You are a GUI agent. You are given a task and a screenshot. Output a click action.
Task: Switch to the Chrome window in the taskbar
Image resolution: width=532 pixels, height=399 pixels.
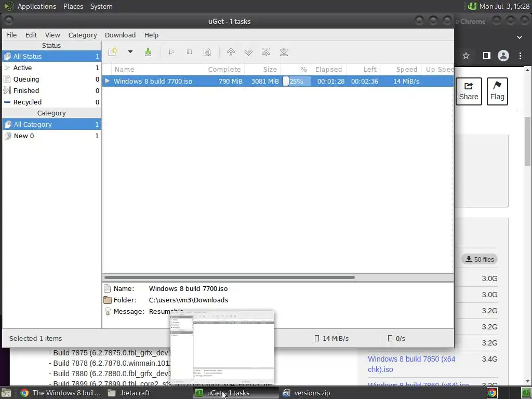click(60, 393)
